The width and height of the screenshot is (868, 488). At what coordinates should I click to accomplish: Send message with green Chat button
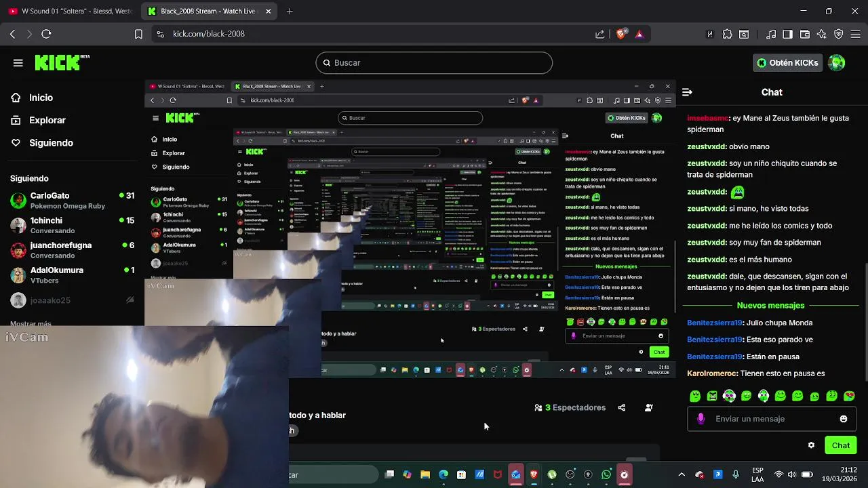(841, 445)
